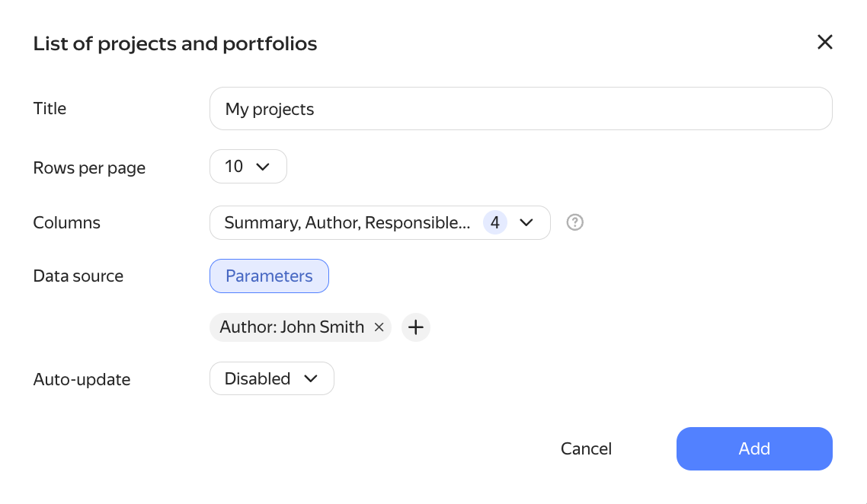Click the dialog heading text

(175, 43)
